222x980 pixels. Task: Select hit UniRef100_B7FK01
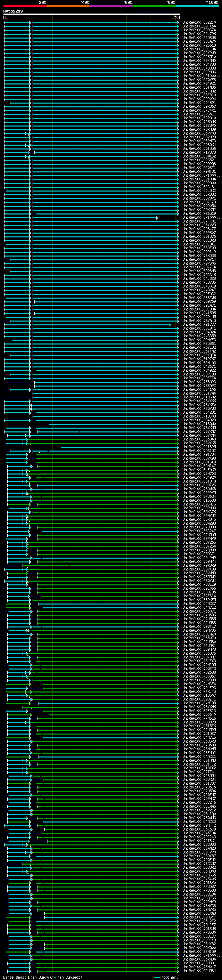[x=199, y=221]
